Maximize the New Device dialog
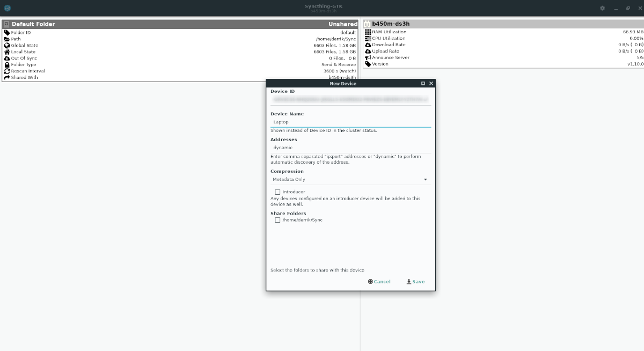The height and width of the screenshot is (351, 644). (x=423, y=84)
